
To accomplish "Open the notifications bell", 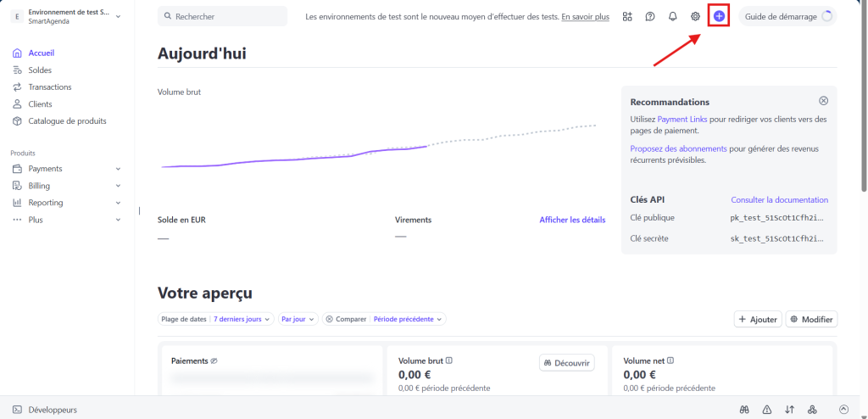I will tap(672, 17).
